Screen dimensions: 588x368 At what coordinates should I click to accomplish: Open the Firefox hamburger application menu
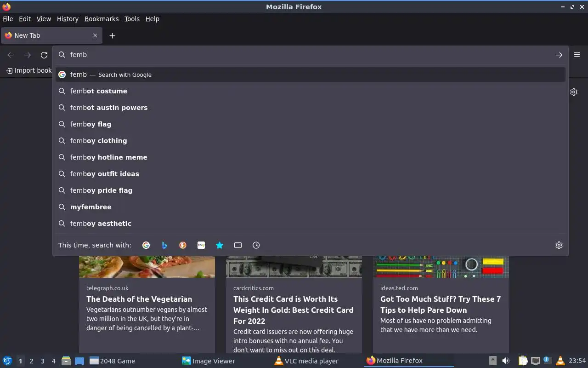coord(577,54)
